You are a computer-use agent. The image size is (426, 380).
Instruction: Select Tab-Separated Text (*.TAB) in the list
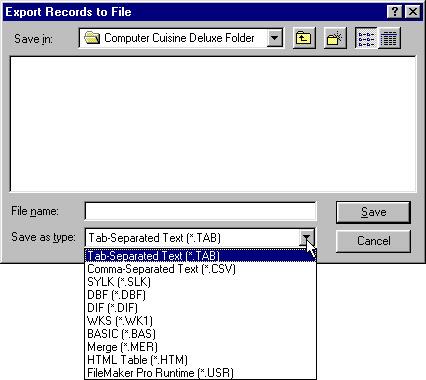(x=200, y=256)
